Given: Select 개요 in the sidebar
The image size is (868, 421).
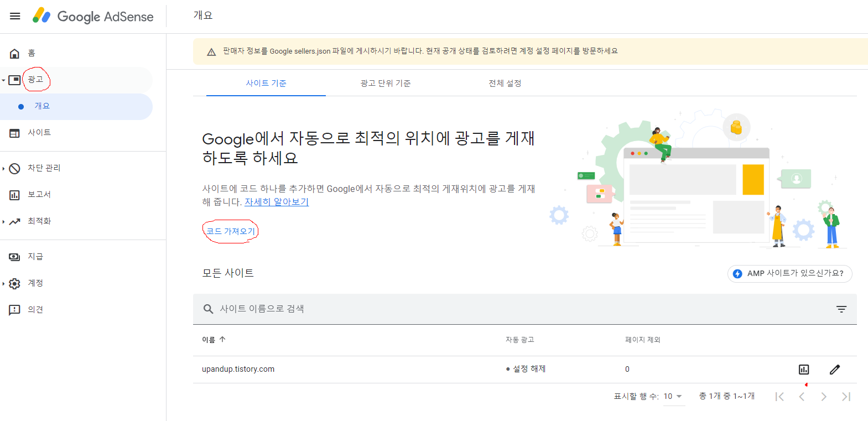Looking at the screenshot, I should pyautogui.click(x=76, y=106).
